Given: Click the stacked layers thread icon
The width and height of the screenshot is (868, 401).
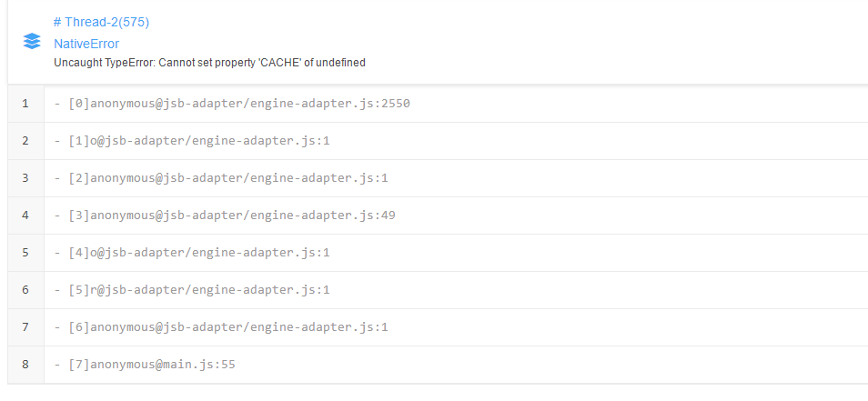Looking at the screenshot, I should tap(32, 41).
